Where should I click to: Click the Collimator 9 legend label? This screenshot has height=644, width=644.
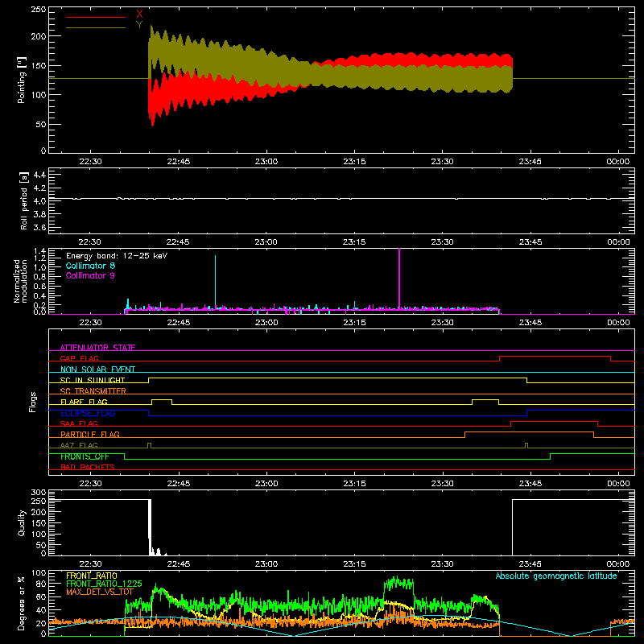click(90, 275)
